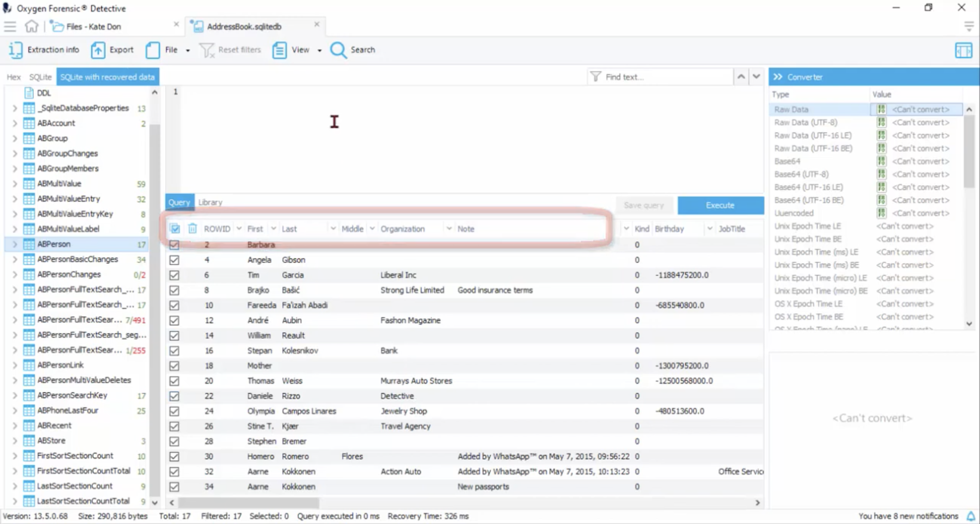Click the Save query button
Viewport: 980px width, 524px height.
click(x=644, y=205)
